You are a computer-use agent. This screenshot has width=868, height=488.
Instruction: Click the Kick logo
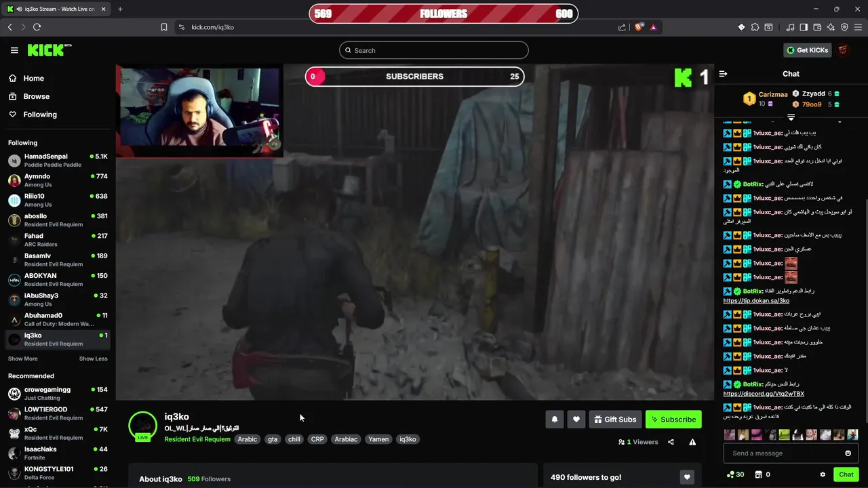[x=49, y=50]
